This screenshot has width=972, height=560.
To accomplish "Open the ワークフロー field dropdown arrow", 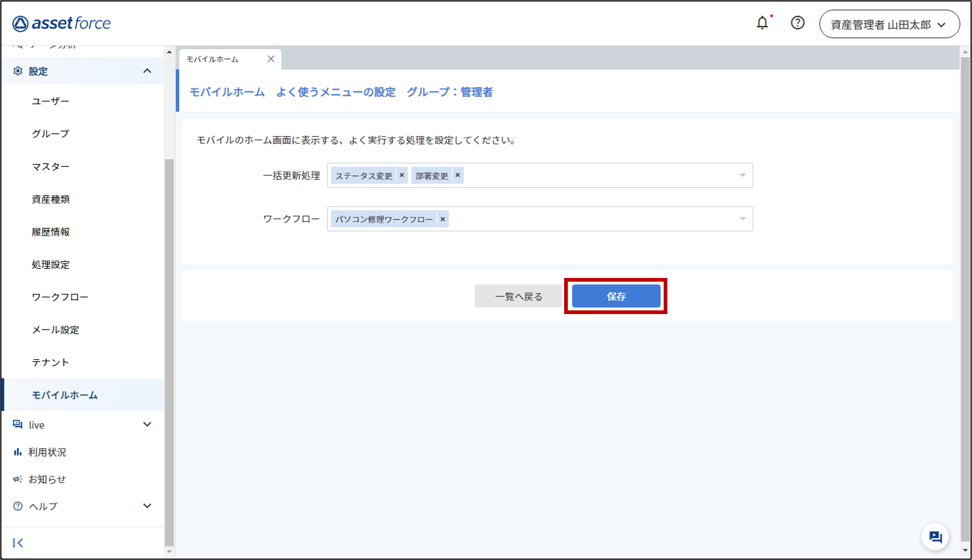I will pyautogui.click(x=742, y=219).
